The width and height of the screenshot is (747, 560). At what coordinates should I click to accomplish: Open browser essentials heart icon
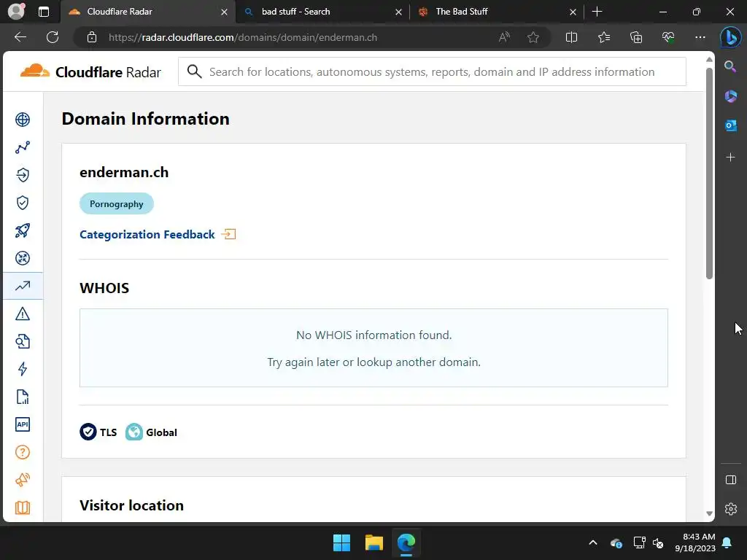[x=668, y=37]
